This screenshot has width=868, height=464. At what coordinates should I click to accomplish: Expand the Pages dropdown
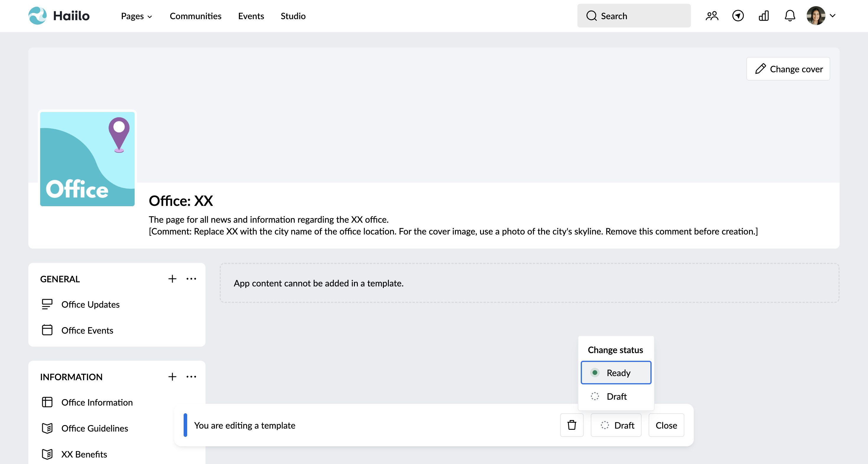pyautogui.click(x=136, y=16)
